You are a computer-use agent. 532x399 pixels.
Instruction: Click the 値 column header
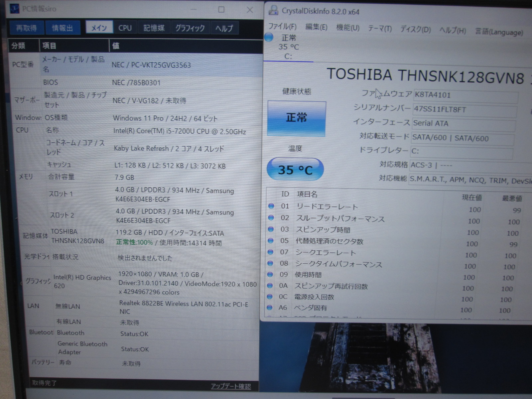186,46
